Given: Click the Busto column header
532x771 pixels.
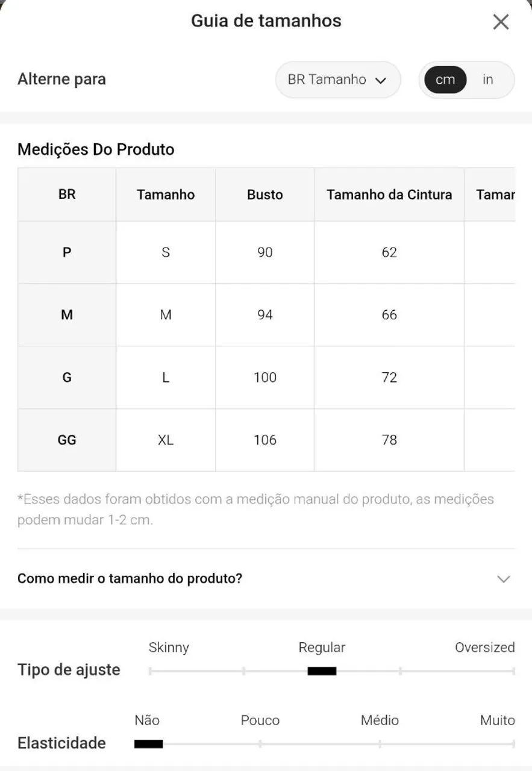Looking at the screenshot, I should [x=265, y=195].
